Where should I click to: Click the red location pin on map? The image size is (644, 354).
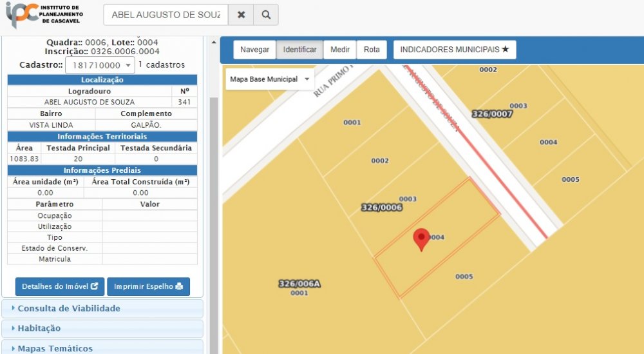click(421, 239)
